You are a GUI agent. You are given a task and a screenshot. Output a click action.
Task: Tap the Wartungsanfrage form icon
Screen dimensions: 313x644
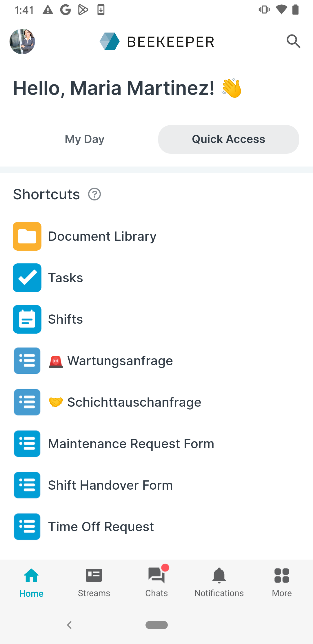pos(27,361)
